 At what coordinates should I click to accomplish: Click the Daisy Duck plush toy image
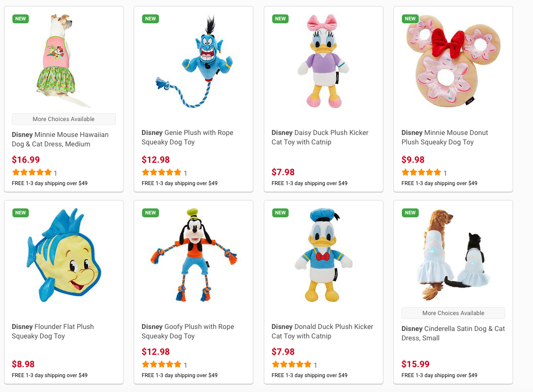point(323,62)
